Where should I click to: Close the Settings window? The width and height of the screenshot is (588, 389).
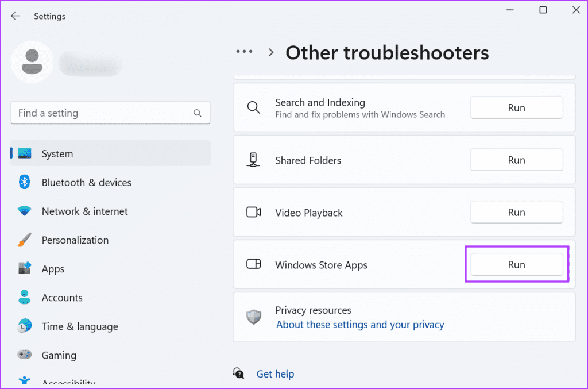pos(576,10)
